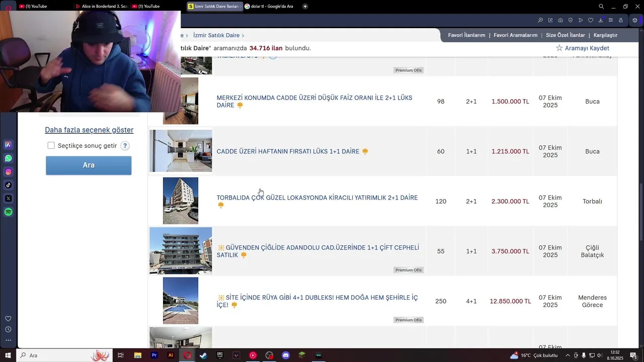This screenshot has height=362, width=644.
Task: Open weather widget 16°C Çok bulutlu
Action: pyautogui.click(x=534, y=355)
